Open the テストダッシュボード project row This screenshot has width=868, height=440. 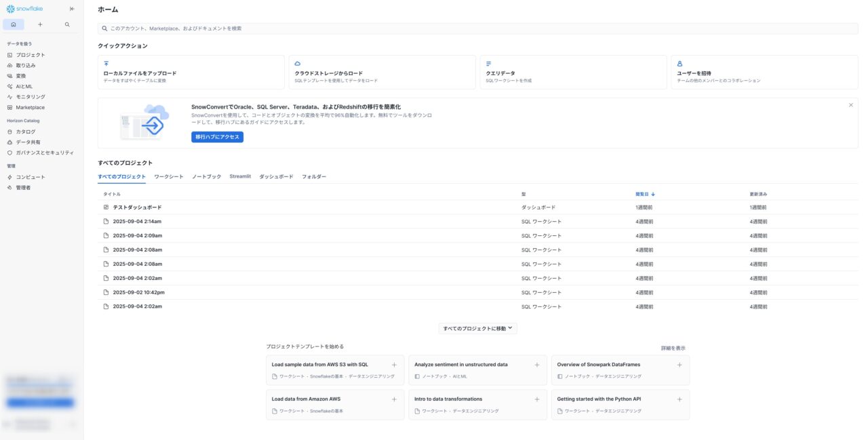pyautogui.click(x=137, y=207)
